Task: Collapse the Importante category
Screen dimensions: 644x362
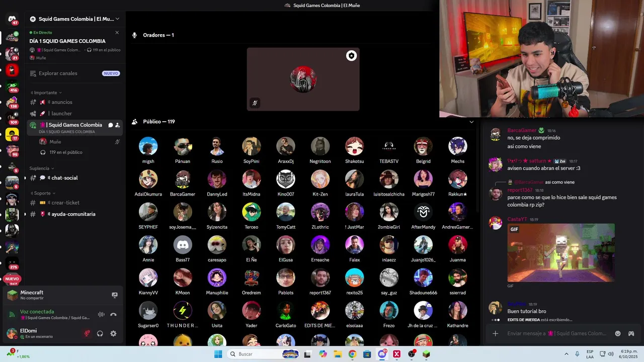Action: [46, 93]
